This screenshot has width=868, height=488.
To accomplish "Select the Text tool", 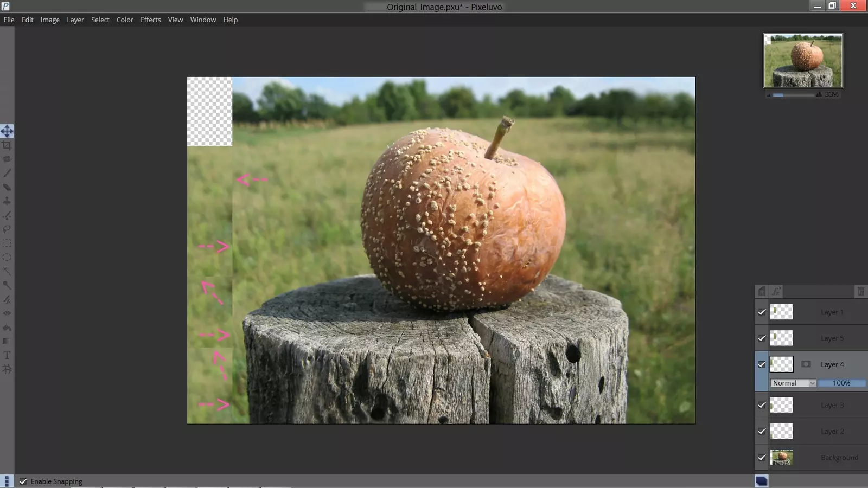I will click(x=7, y=355).
